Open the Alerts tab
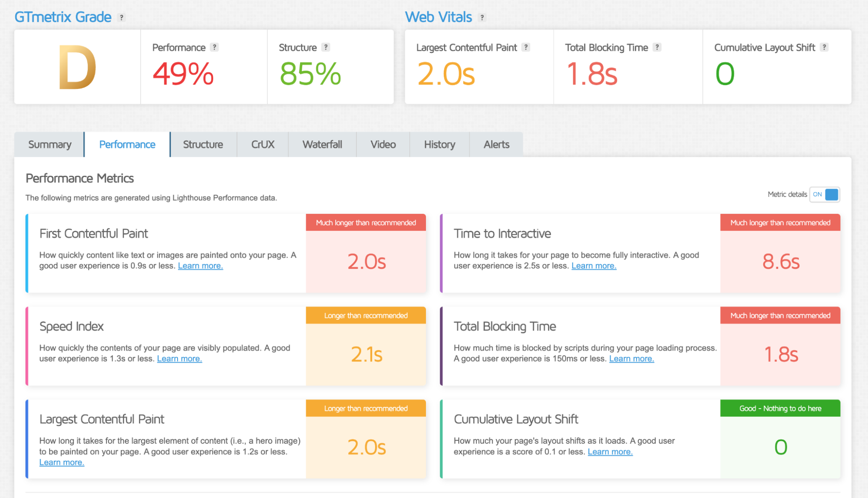Image resolution: width=868 pixels, height=498 pixels. click(x=496, y=144)
